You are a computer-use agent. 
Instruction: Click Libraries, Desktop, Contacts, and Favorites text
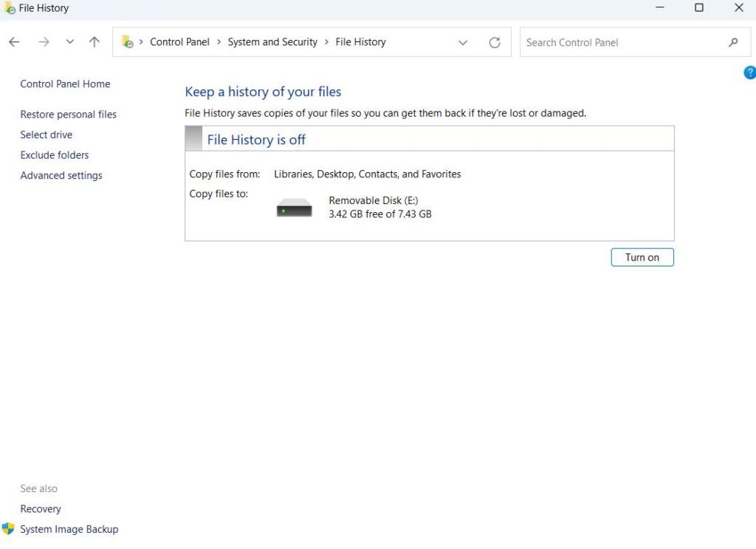[368, 174]
